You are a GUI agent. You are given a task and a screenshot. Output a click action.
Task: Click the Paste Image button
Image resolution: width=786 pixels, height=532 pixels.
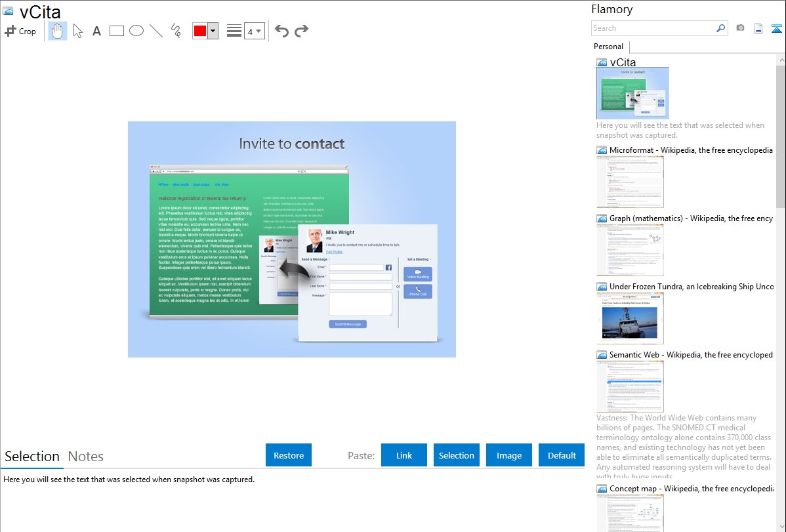(508, 455)
